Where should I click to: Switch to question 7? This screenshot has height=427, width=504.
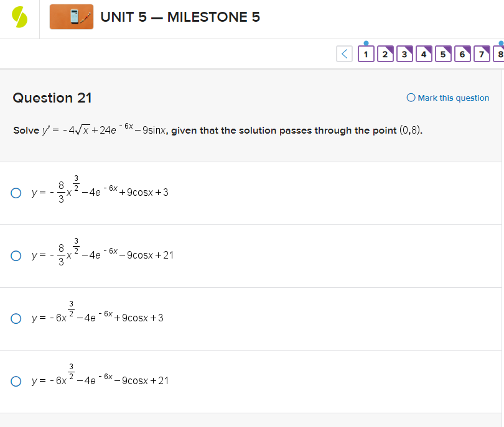click(481, 54)
